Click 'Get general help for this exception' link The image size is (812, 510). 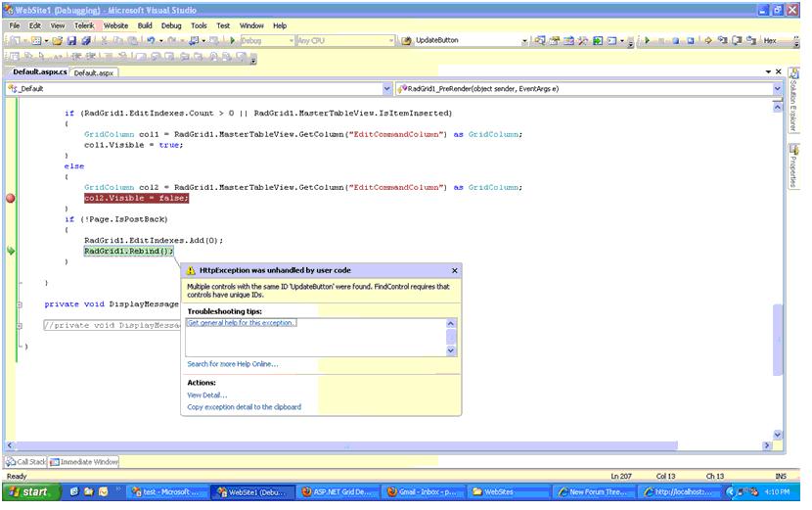point(242,323)
